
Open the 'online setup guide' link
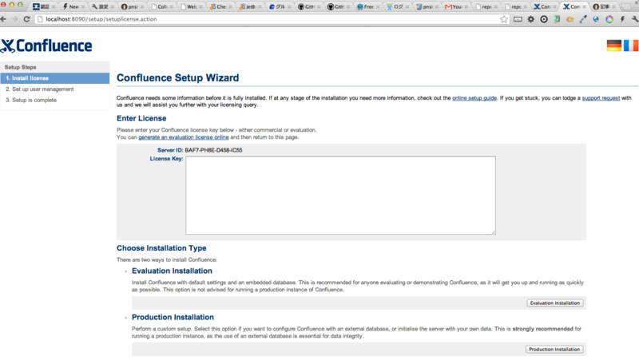point(474,98)
